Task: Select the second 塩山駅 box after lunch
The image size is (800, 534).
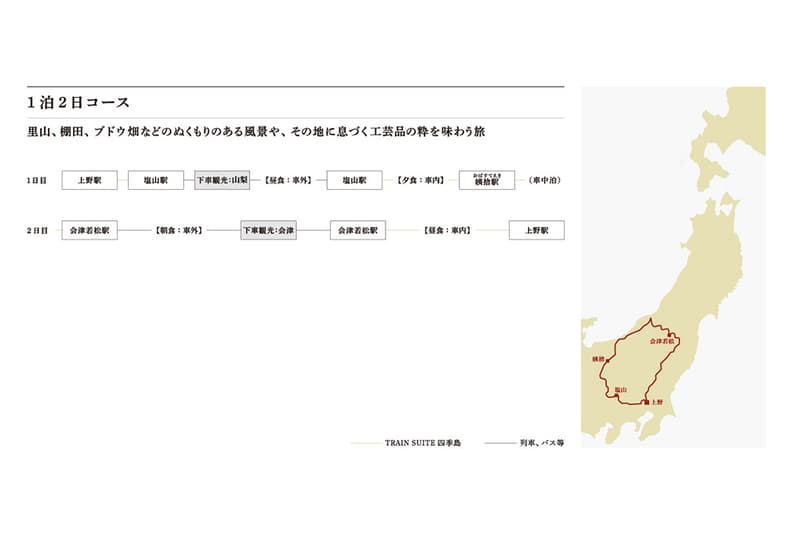Action: (x=355, y=180)
